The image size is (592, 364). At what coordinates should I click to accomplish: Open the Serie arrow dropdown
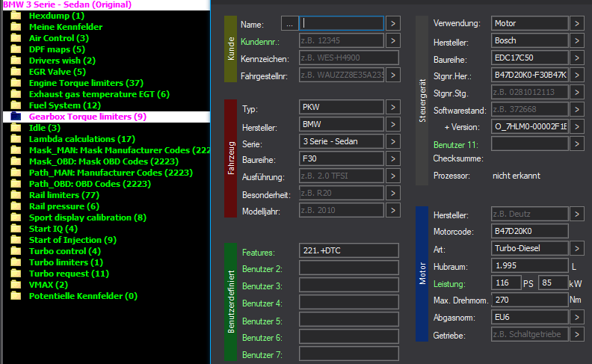tap(393, 141)
